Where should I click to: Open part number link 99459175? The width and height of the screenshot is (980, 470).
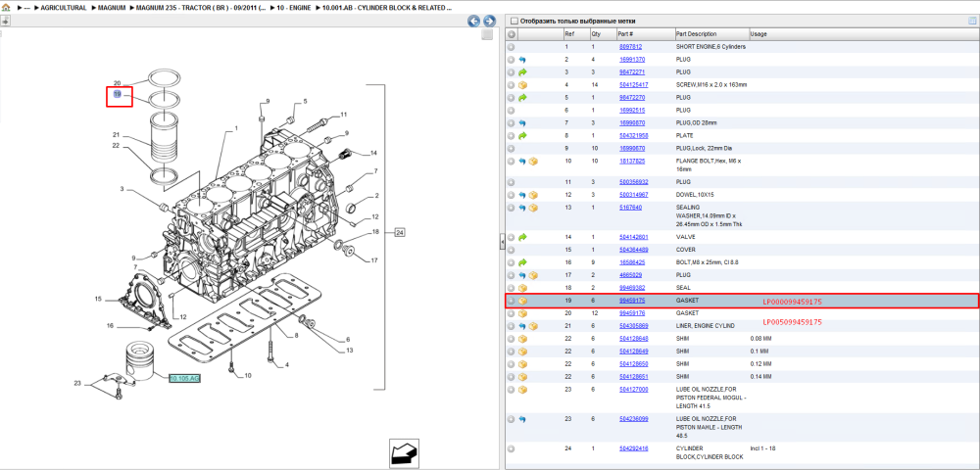click(x=632, y=301)
